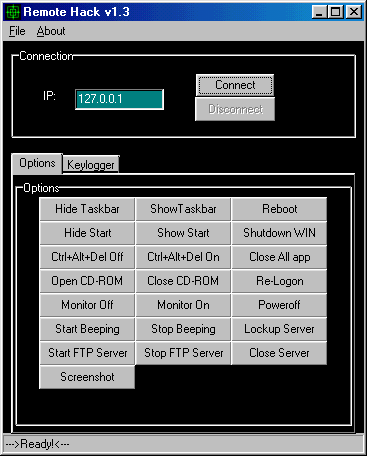Click Stop Beeping

[183, 329]
